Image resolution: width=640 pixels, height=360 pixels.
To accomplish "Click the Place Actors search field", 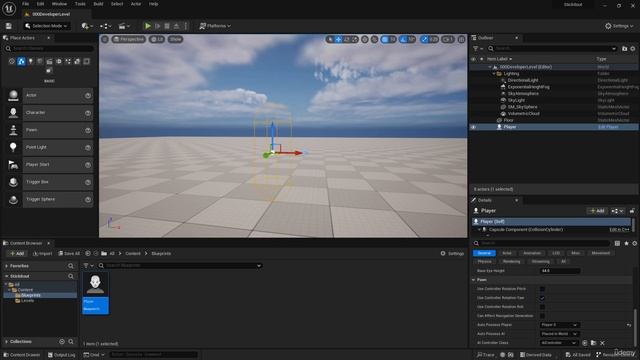I will tap(50, 49).
